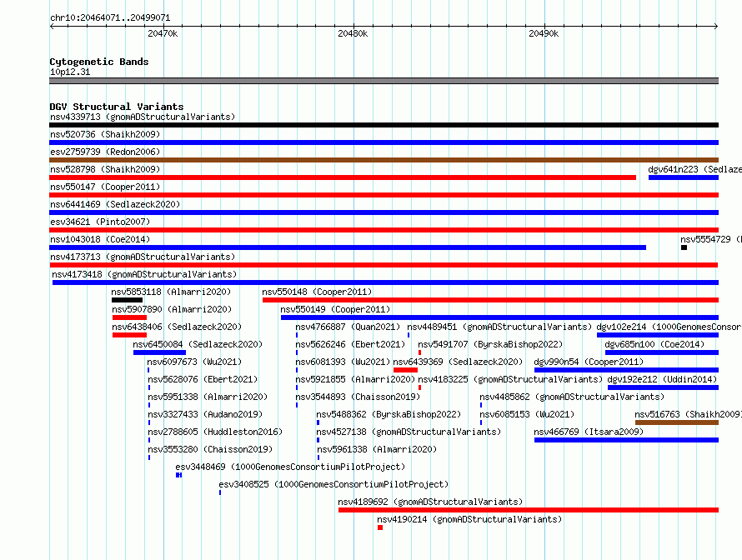Screen dimensions: 742x560
Task: Select the nsv5628076 (Ebert2021) label
Action: (203, 379)
